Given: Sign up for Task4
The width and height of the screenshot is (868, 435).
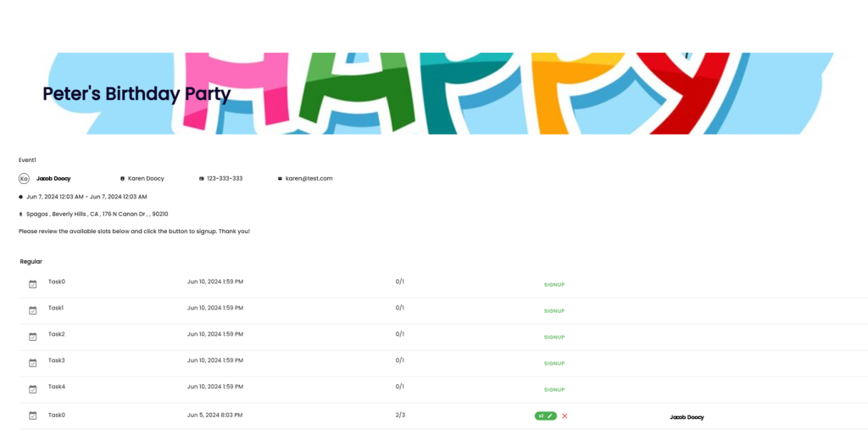Looking at the screenshot, I should point(554,390).
